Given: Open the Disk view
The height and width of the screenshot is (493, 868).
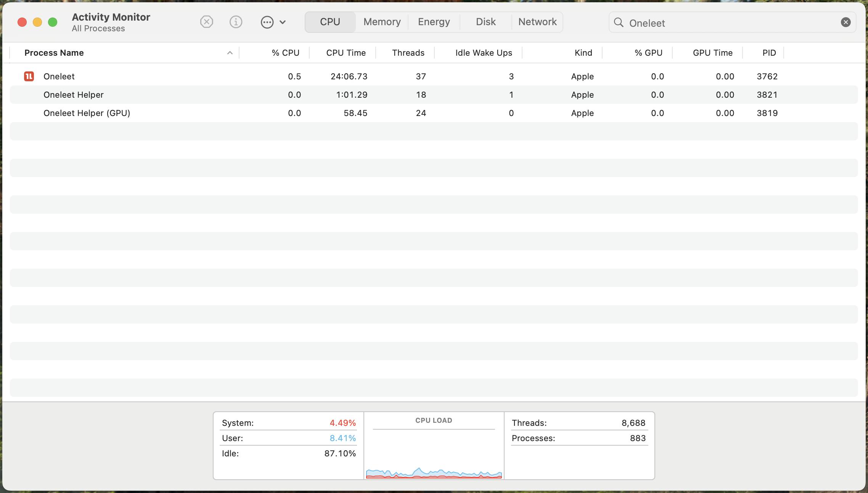Looking at the screenshot, I should pyautogui.click(x=485, y=22).
